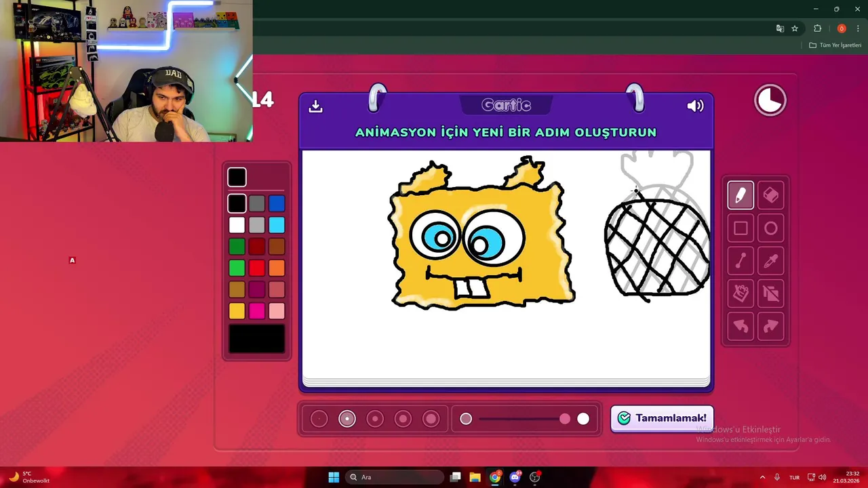Pick the dark red color swatch

256,247
